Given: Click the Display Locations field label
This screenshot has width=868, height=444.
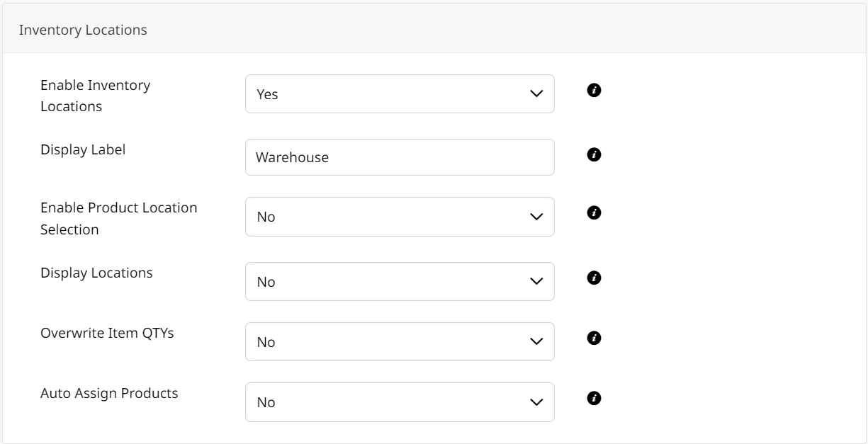Looking at the screenshot, I should point(97,273).
